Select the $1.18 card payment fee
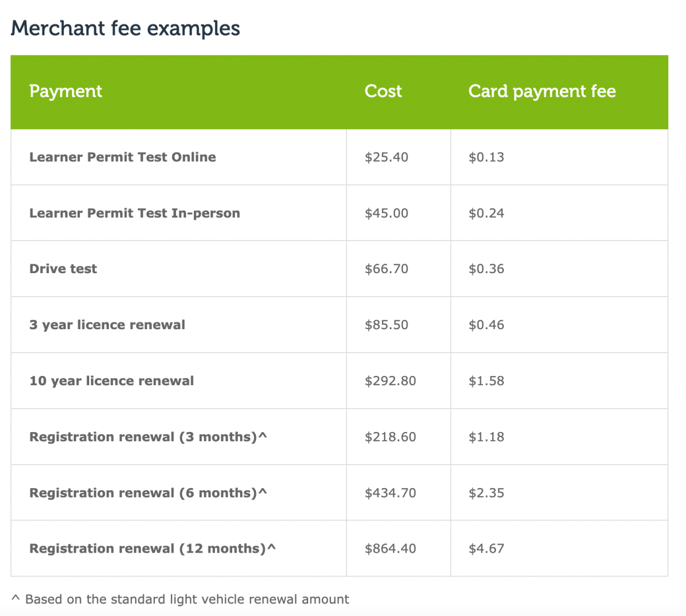 click(486, 437)
